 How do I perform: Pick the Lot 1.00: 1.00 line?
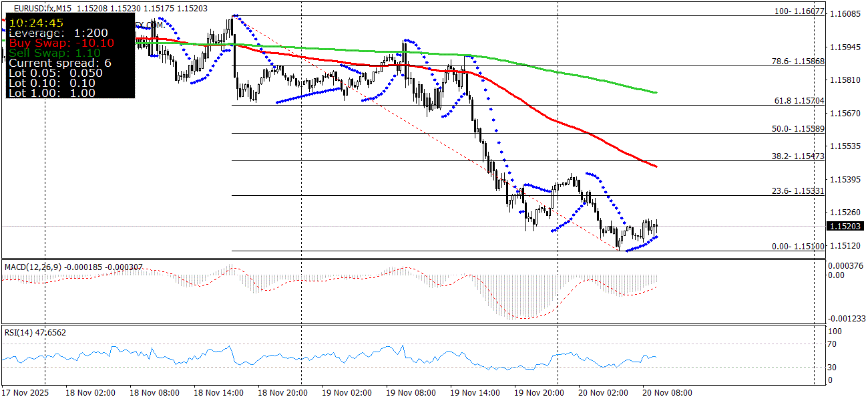tap(52, 93)
